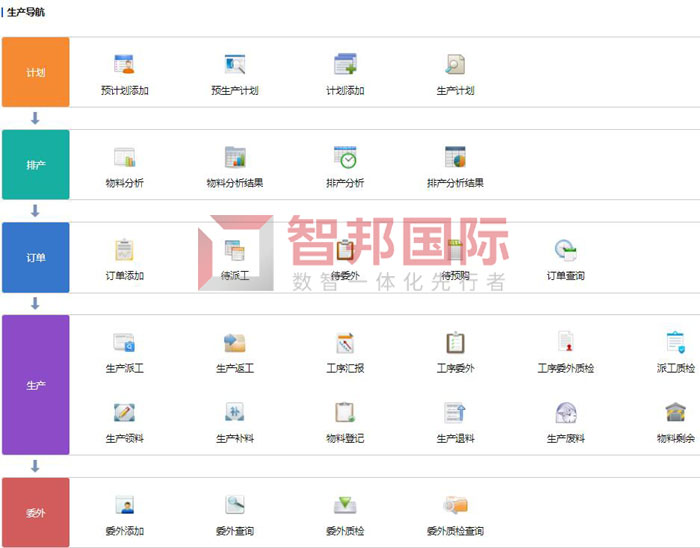The image size is (700, 548).
Task: Open the 预计划添加 icon
Action: pyautogui.click(x=125, y=65)
